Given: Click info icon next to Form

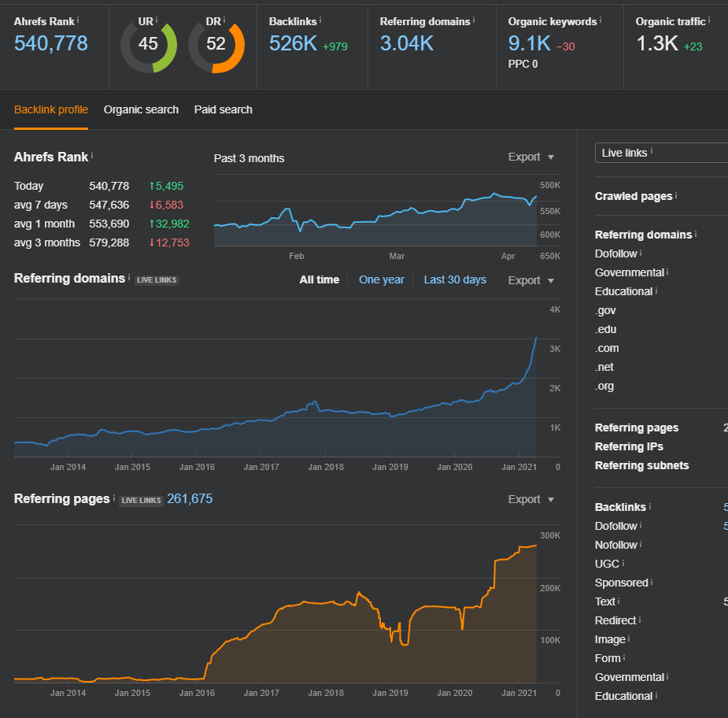Looking at the screenshot, I should tap(624, 657).
